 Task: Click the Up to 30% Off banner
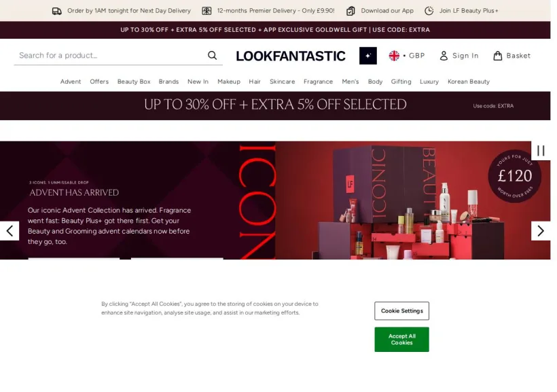(x=275, y=106)
